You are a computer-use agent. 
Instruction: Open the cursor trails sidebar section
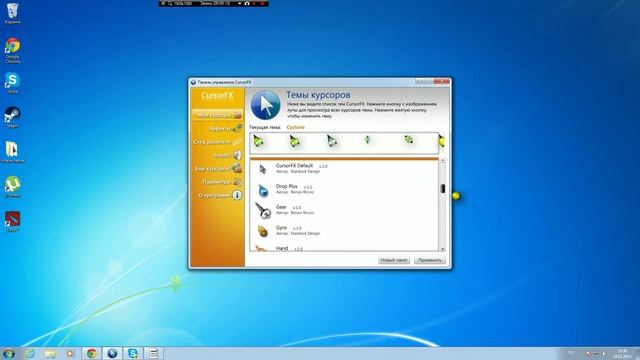pyautogui.click(x=217, y=142)
